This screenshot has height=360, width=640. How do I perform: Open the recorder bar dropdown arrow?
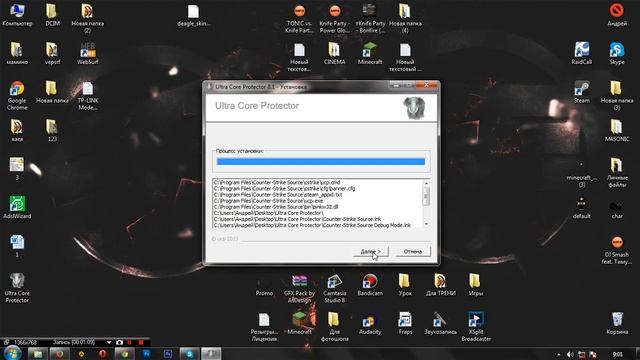[x=109, y=342]
